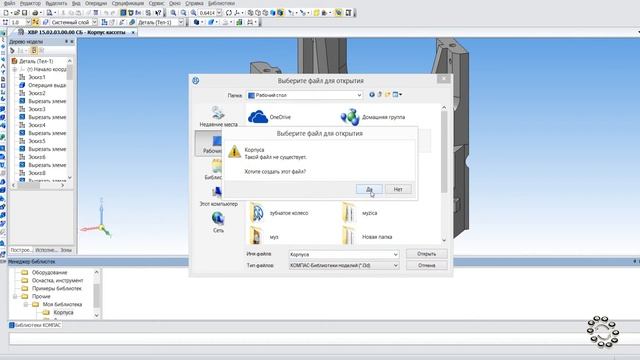640x360 pixels.
Task: Switch to the 'Зоны' tab in model tree
Action: [x=66, y=250]
